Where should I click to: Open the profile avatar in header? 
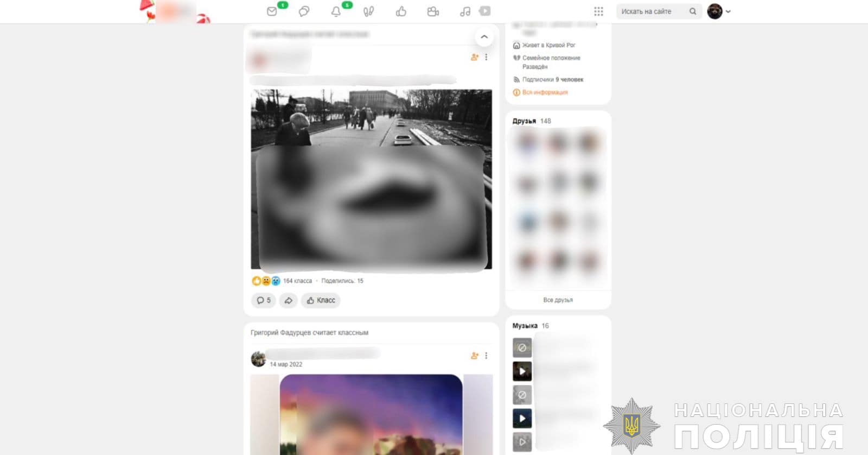coord(715,11)
